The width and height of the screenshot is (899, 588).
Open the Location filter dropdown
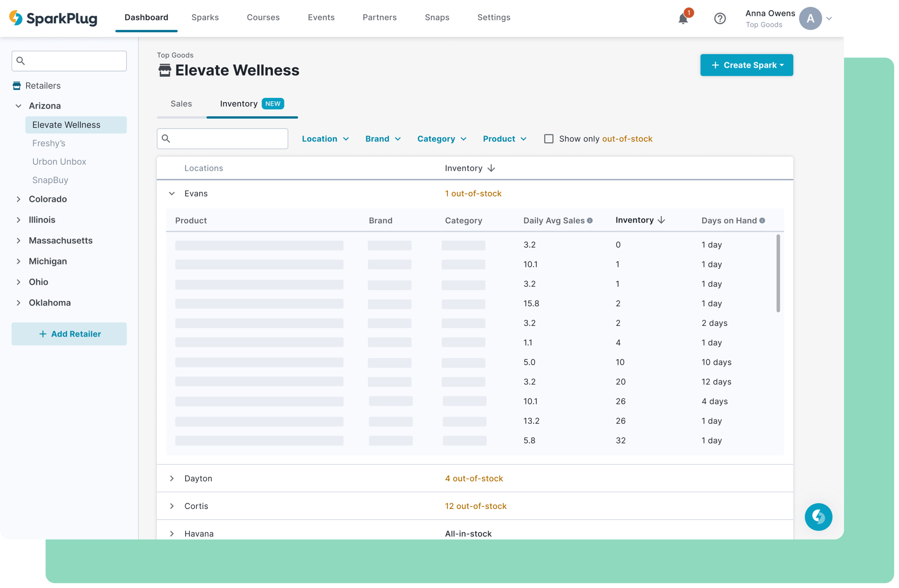pyautogui.click(x=325, y=139)
